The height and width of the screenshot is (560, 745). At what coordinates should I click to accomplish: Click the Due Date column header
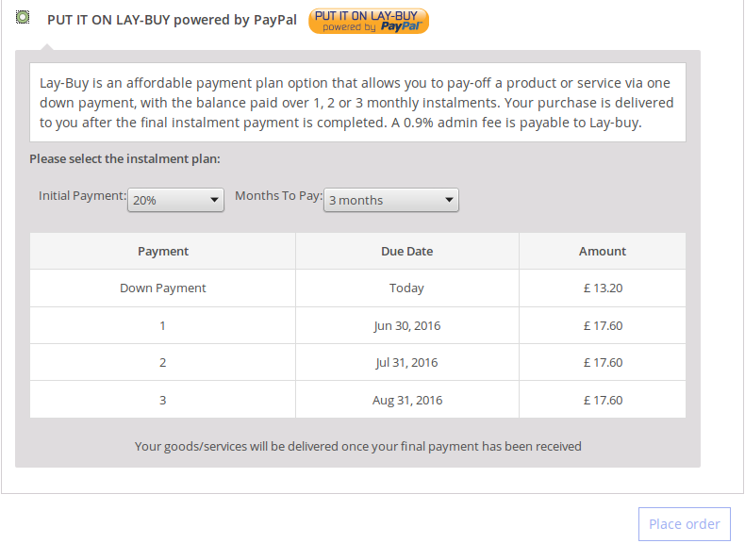point(407,252)
